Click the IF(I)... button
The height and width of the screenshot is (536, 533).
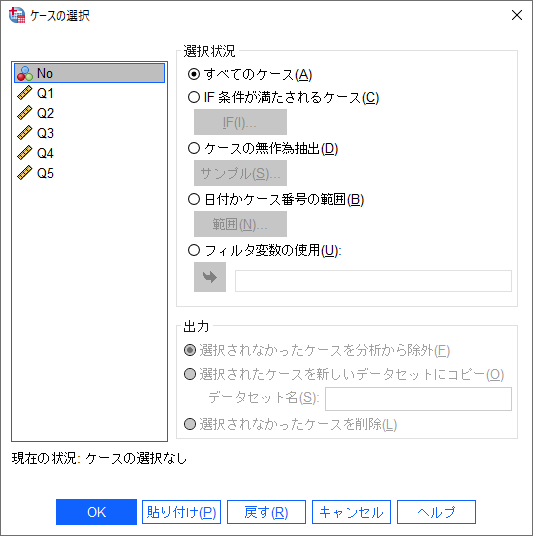coord(240,122)
